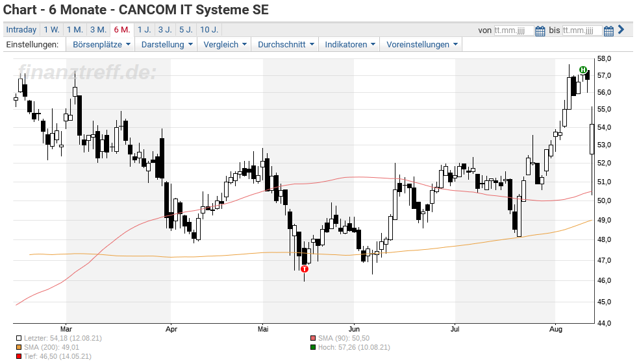Screen dimensions: 639x364
Task: Click the 'Hoch: 57,26 (10.08.21)' legend text
Action: [354, 347]
